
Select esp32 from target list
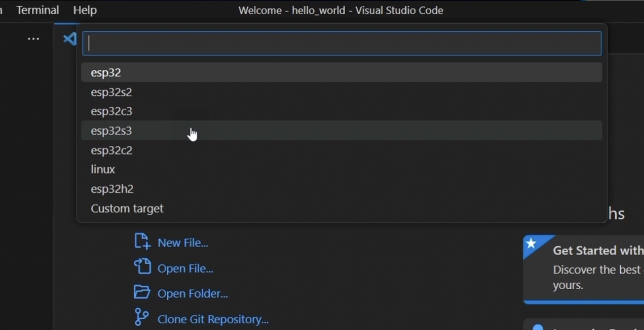[106, 72]
